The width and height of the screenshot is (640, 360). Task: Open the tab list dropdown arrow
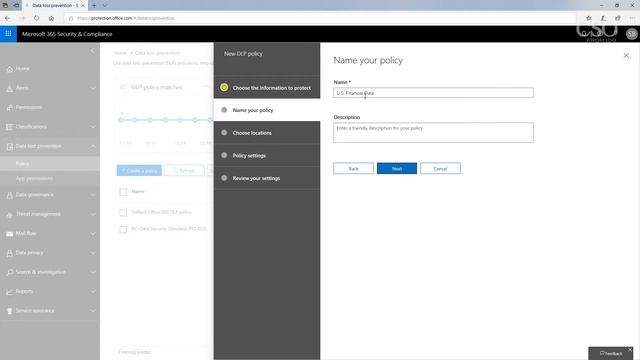(104, 5)
